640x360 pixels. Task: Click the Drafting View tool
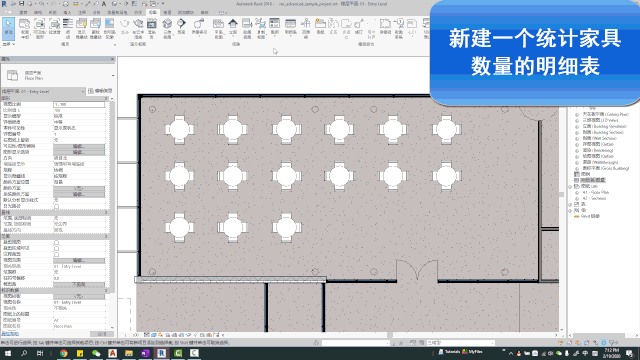coord(247,28)
